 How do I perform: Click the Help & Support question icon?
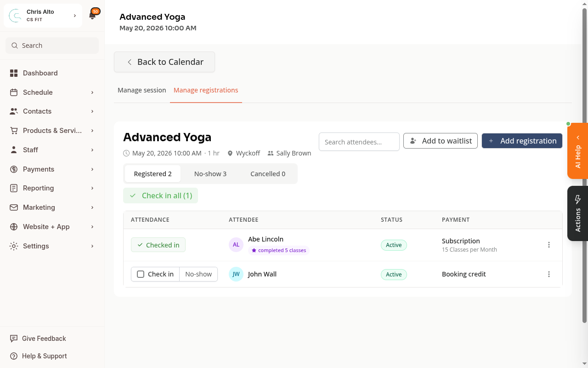[x=14, y=356]
